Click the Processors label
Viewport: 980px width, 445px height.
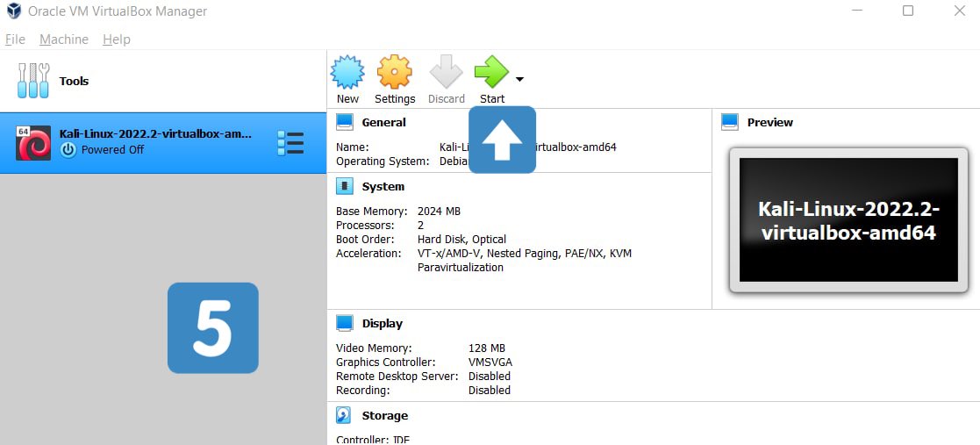(x=365, y=225)
